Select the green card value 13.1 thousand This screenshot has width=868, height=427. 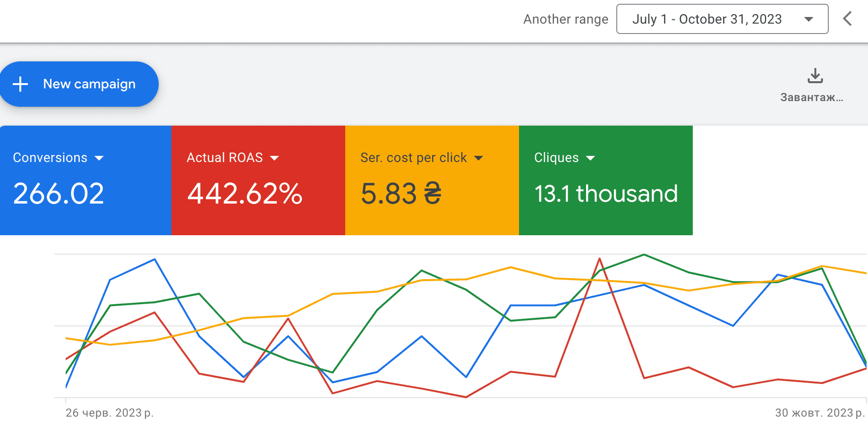click(606, 194)
